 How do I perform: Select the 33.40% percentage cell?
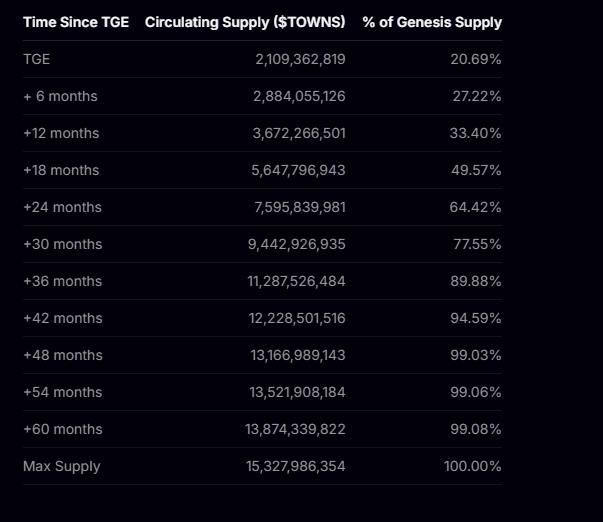(475, 133)
